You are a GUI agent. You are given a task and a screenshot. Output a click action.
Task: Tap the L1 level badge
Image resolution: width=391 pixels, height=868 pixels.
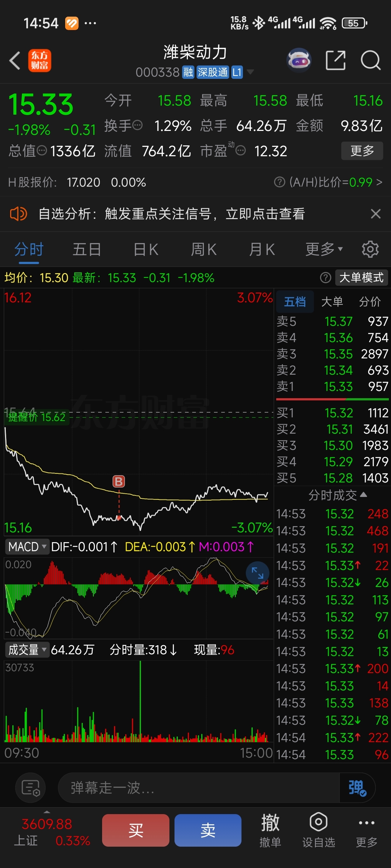point(237,72)
